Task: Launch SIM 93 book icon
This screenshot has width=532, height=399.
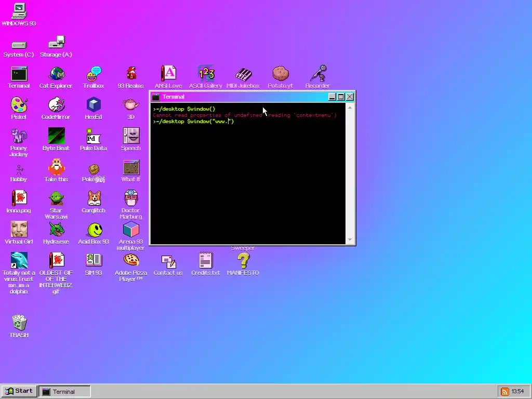Action: (x=94, y=264)
